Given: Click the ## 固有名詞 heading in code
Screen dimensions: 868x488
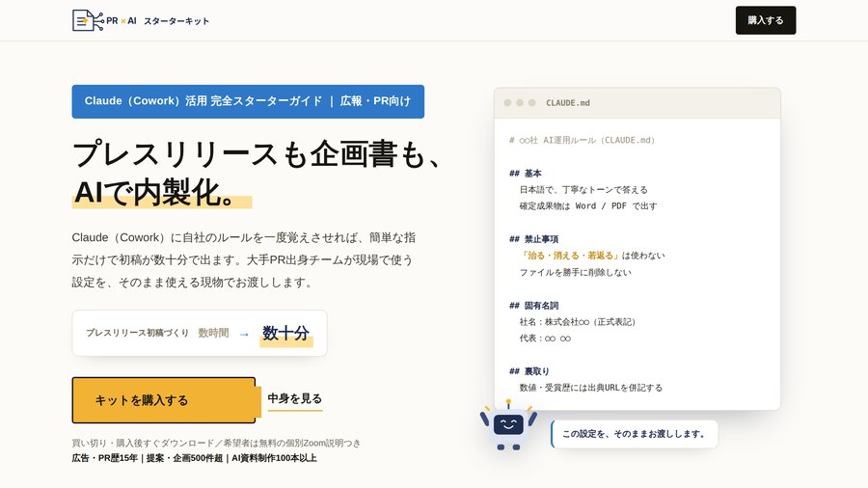Looking at the screenshot, I should 533,306.
